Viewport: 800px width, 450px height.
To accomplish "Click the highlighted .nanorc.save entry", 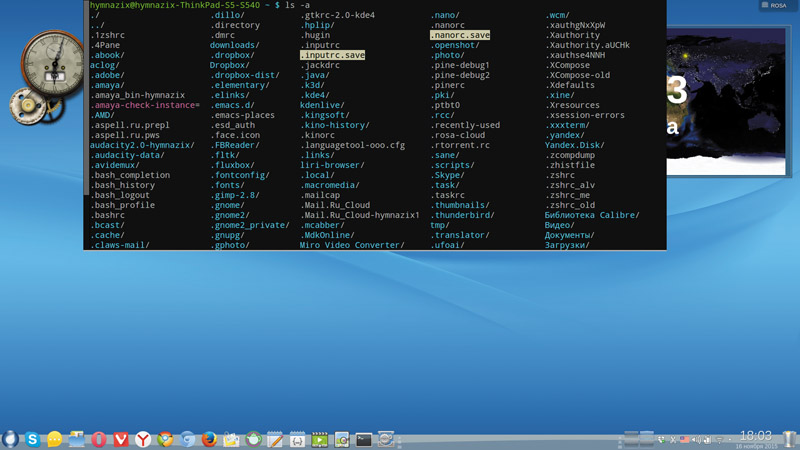I will coord(460,35).
